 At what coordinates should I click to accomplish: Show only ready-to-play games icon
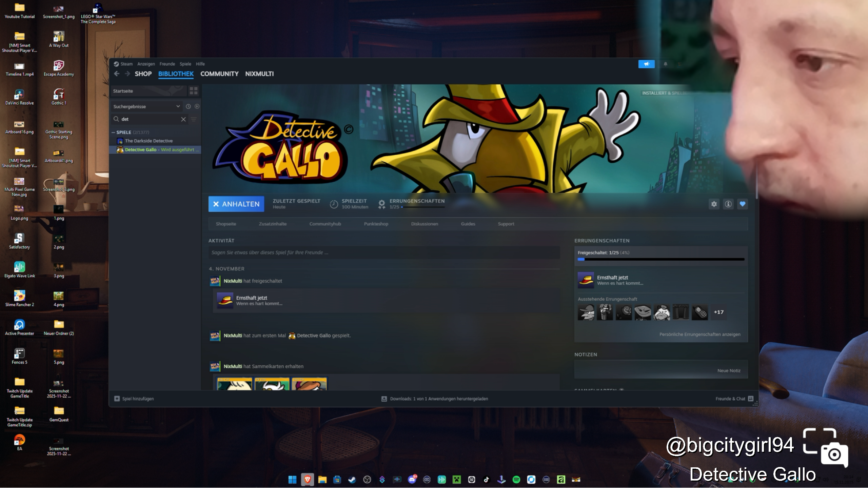click(197, 106)
